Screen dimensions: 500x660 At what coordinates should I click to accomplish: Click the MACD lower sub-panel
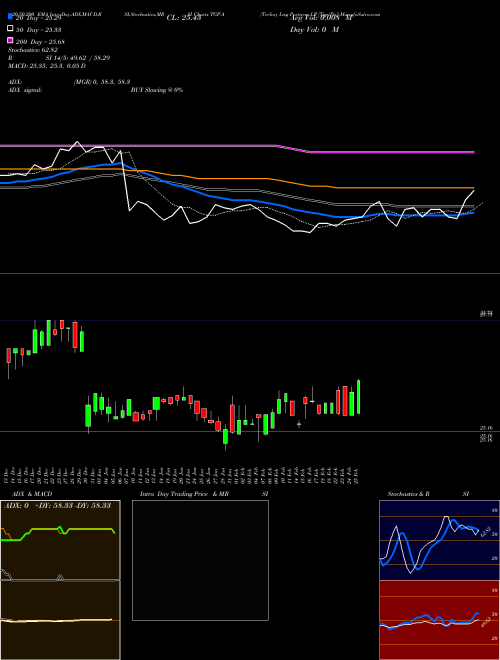click(x=60, y=620)
